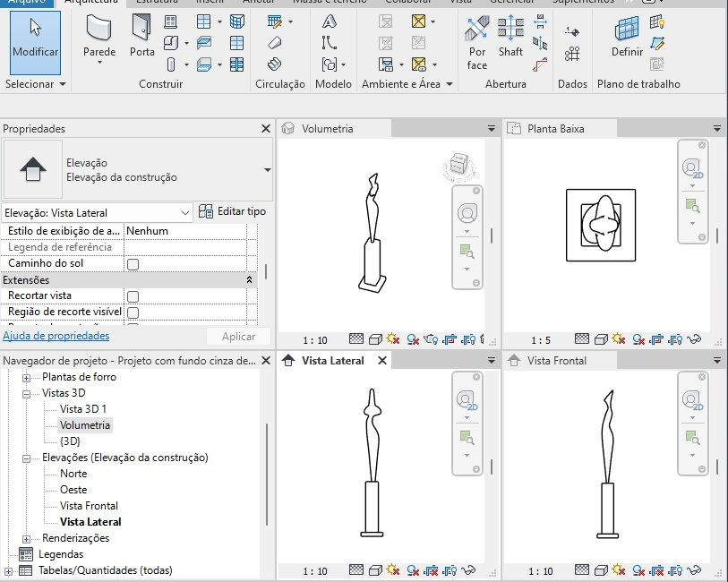Screen dimensions: 728x582
Task: Select the Reference Plane icon
Action: 657,43
